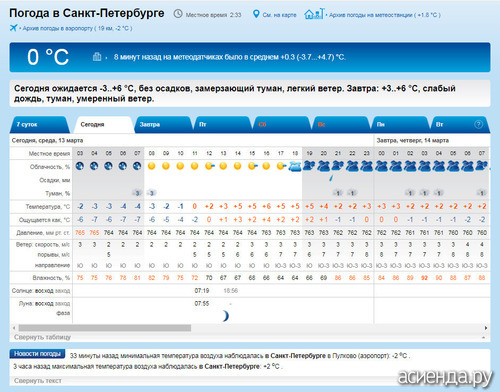Click the weather station house icon
The width and height of the screenshot is (500, 392).
[314, 14]
